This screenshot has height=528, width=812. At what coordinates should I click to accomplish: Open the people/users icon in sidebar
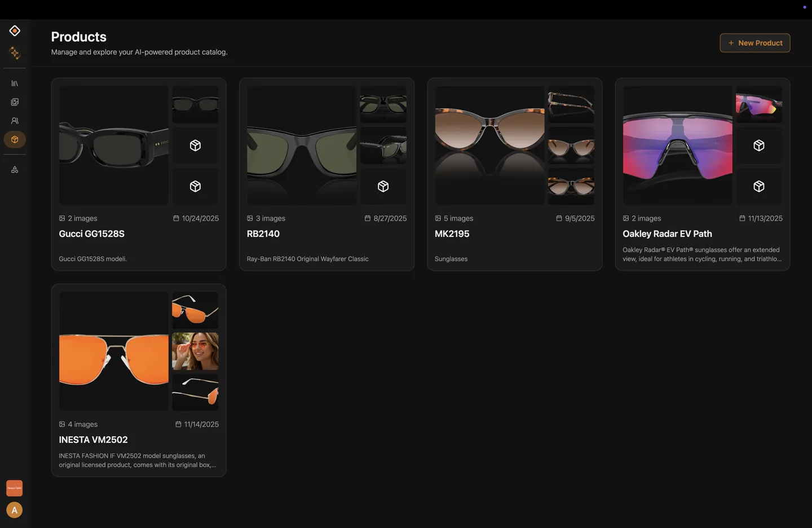click(x=15, y=121)
